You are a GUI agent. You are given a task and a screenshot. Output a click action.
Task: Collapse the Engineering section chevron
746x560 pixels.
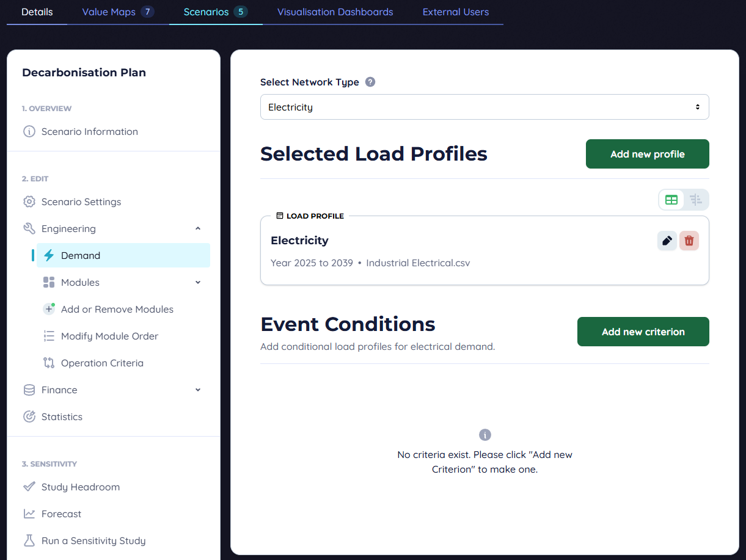(197, 228)
